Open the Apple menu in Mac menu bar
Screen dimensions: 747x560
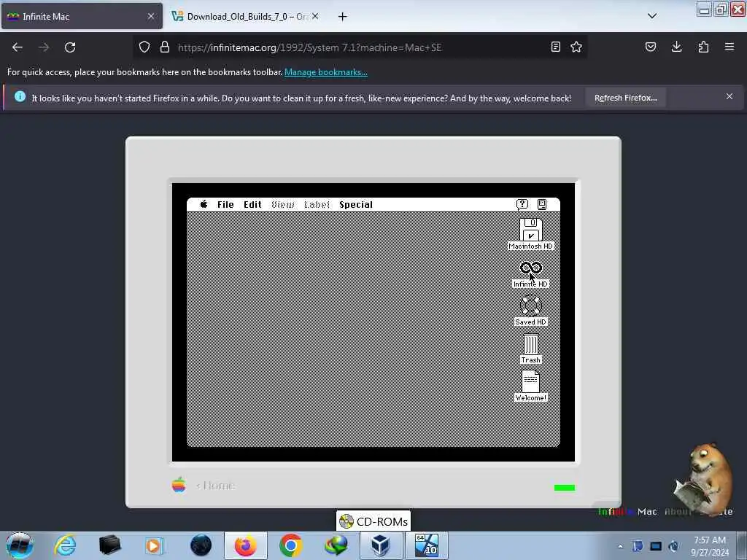click(x=204, y=204)
